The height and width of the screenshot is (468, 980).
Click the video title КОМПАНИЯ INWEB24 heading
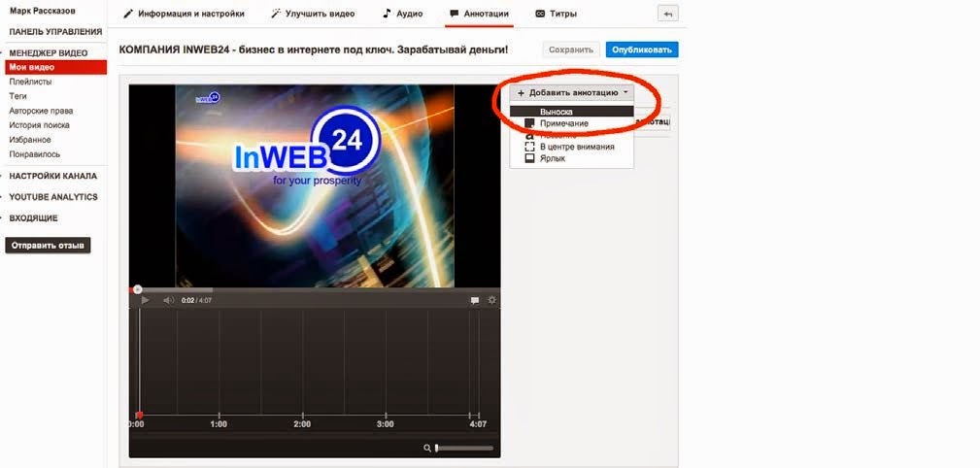(313, 49)
